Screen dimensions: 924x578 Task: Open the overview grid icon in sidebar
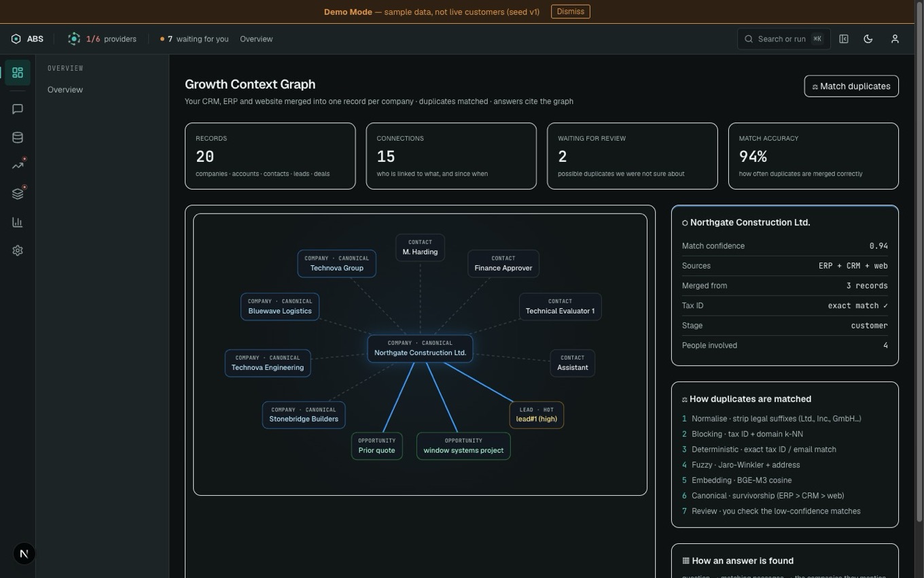(18, 73)
